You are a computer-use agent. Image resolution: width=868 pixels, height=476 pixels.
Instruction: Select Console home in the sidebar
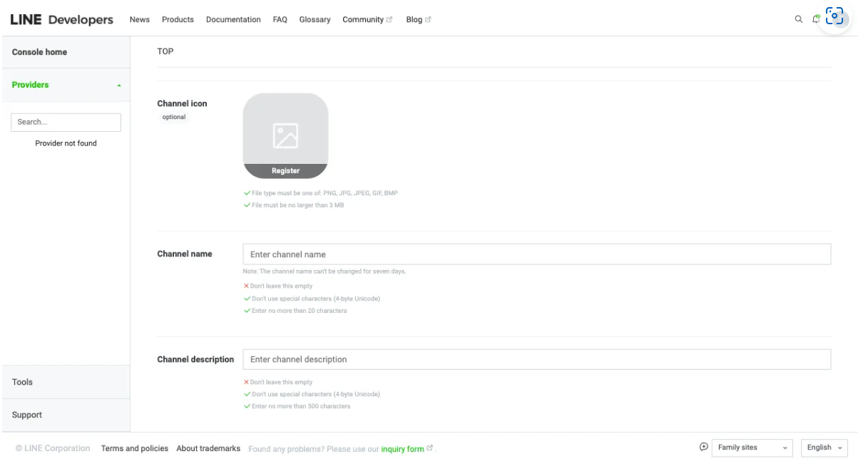click(x=40, y=52)
